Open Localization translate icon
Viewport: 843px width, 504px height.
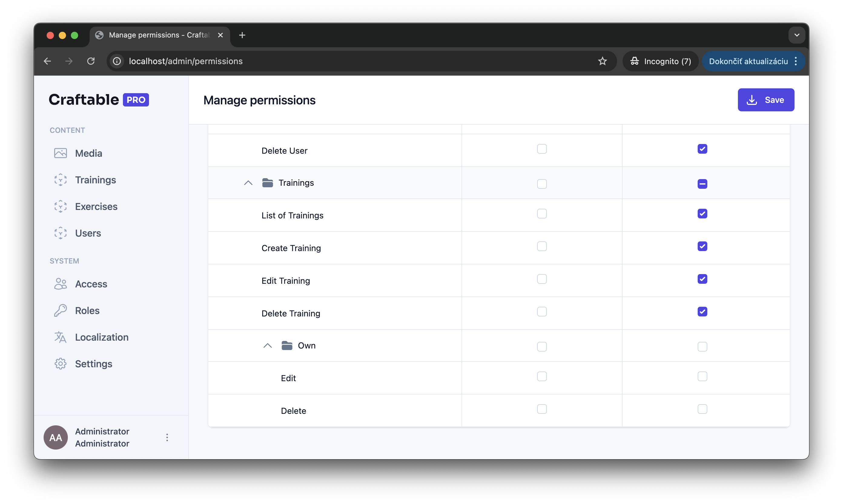(61, 337)
